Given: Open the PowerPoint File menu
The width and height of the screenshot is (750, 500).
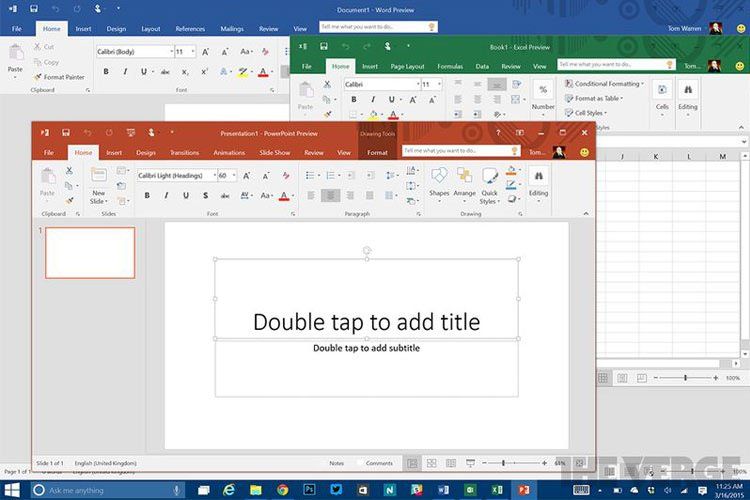Looking at the screenshot, I should [49, 153].
